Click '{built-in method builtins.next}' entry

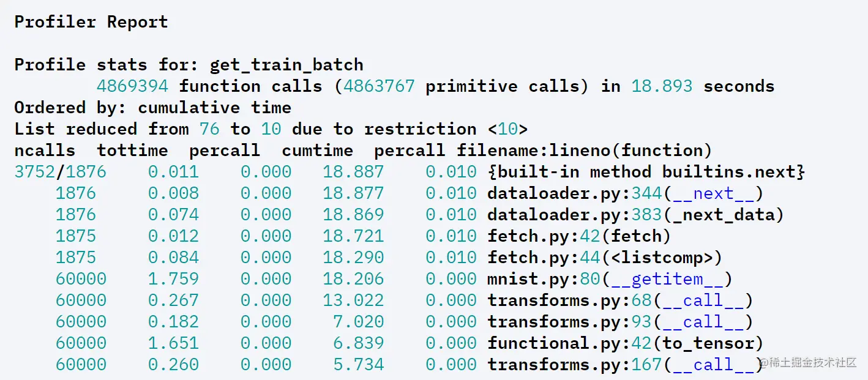click(646, 172)
